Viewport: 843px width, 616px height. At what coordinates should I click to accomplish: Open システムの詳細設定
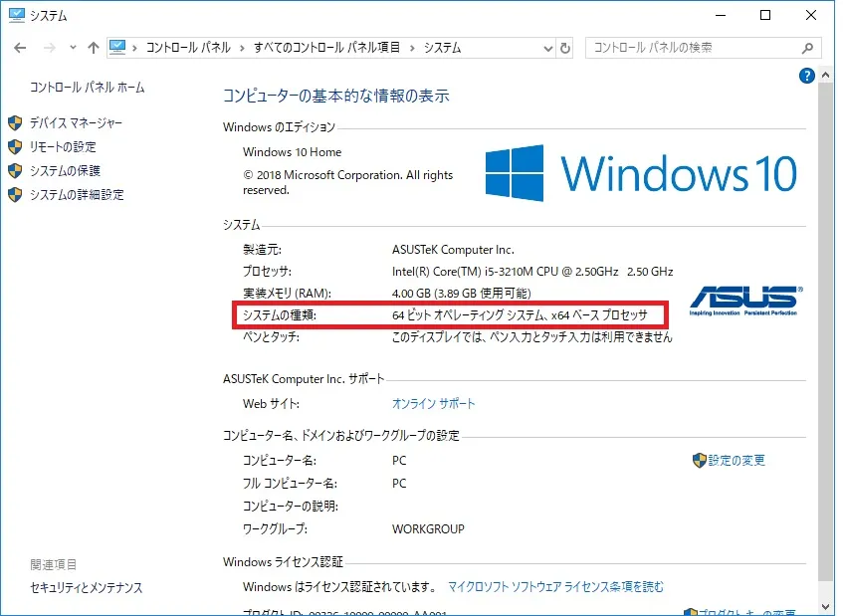77,195
